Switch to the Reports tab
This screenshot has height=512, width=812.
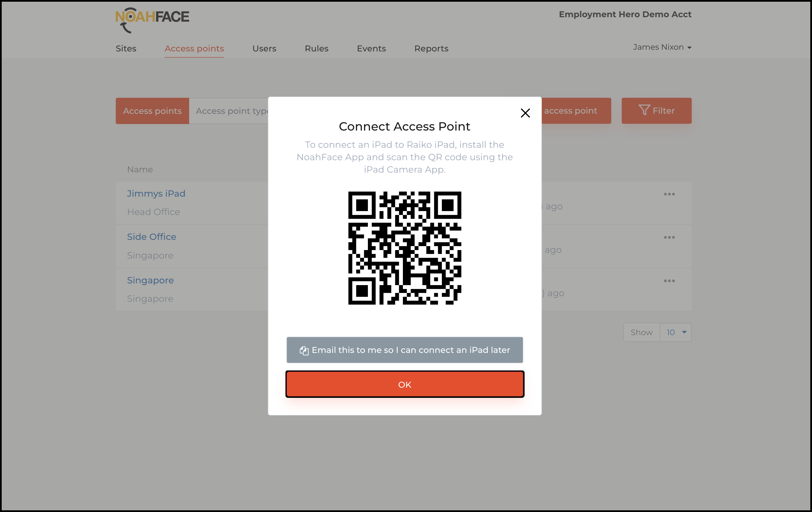431,49
